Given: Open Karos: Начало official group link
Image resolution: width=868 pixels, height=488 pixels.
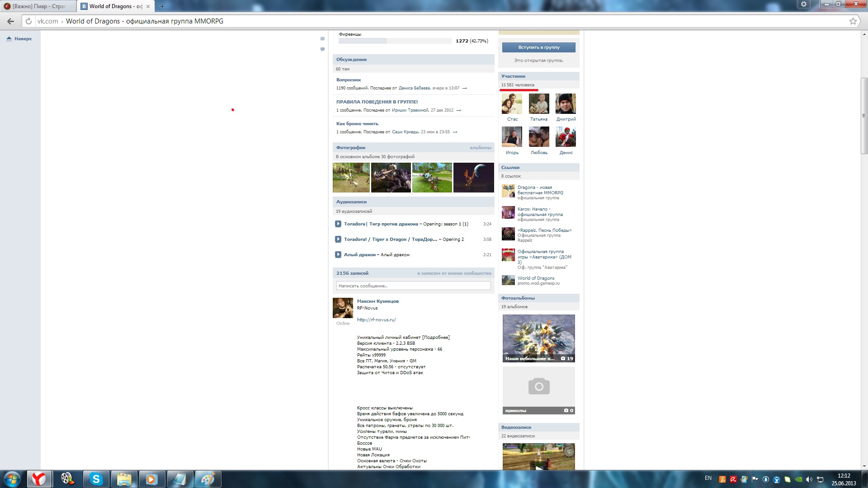Looking at the screenshot, I should [540, 211].
